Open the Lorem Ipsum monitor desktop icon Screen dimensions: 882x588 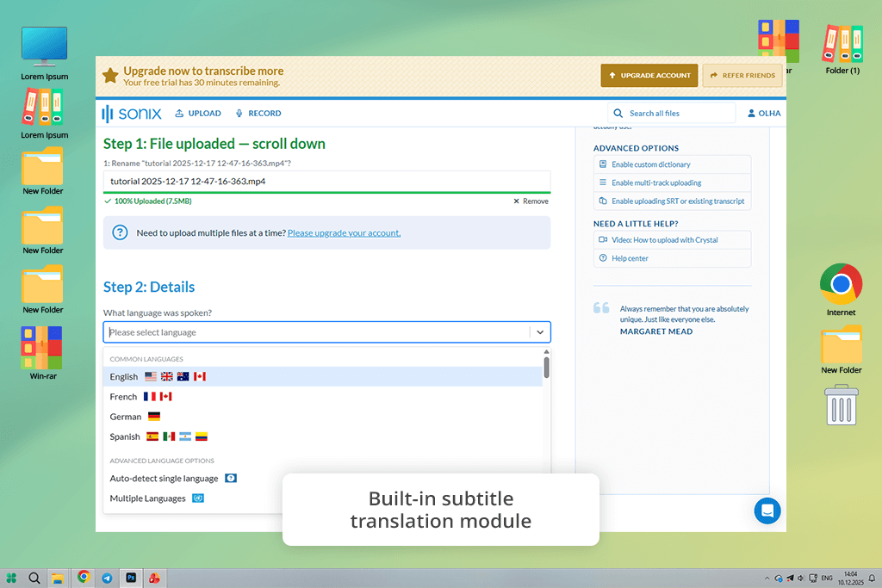click(45, 53)
